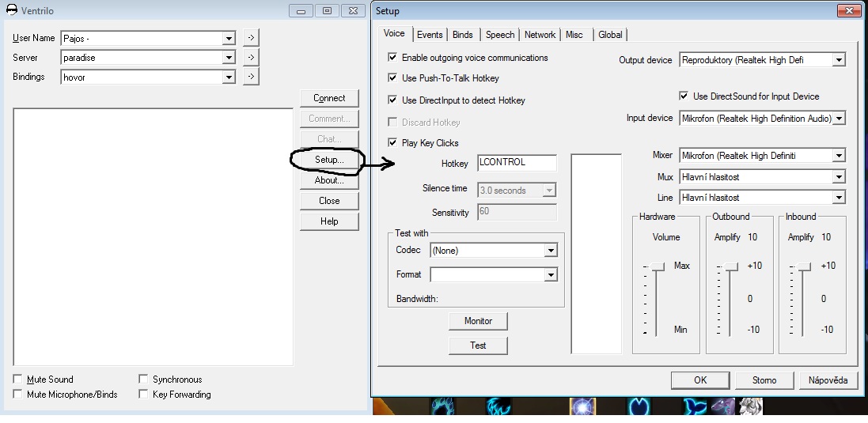868x423 pixels.
Task: Toggle Use Push-To-Talk Hotkey checkbox
Action: pyautogui.click(x=392, y=78)
